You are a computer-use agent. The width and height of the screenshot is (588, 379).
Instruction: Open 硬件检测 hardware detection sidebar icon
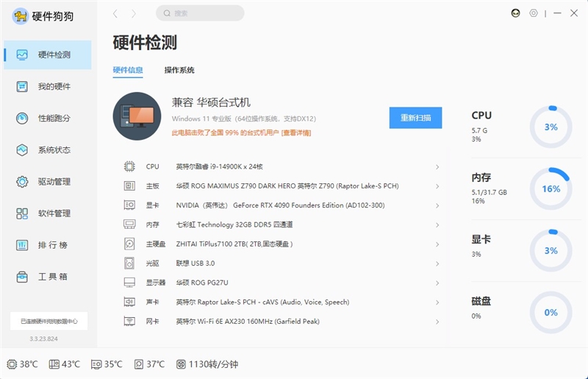(x=22, y=55)
